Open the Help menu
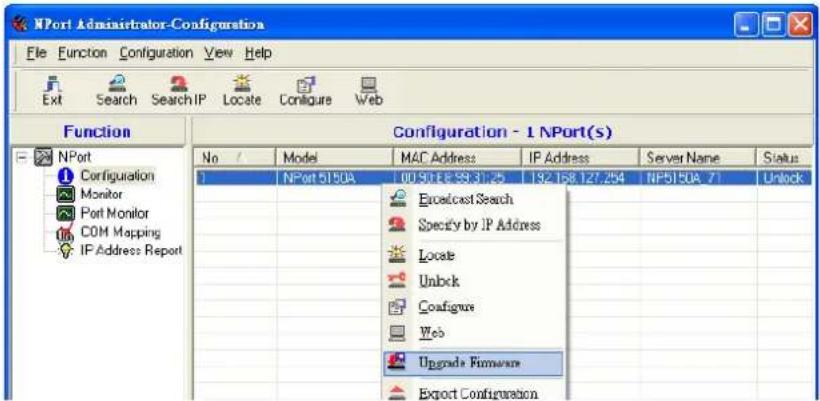The width and height of the screenshot is (820, 401). 258,53
